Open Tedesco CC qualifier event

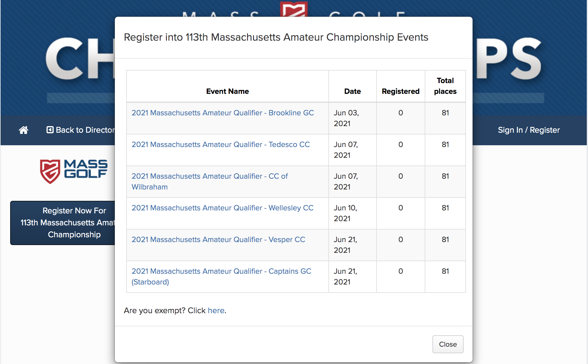[x=220, y=144]
